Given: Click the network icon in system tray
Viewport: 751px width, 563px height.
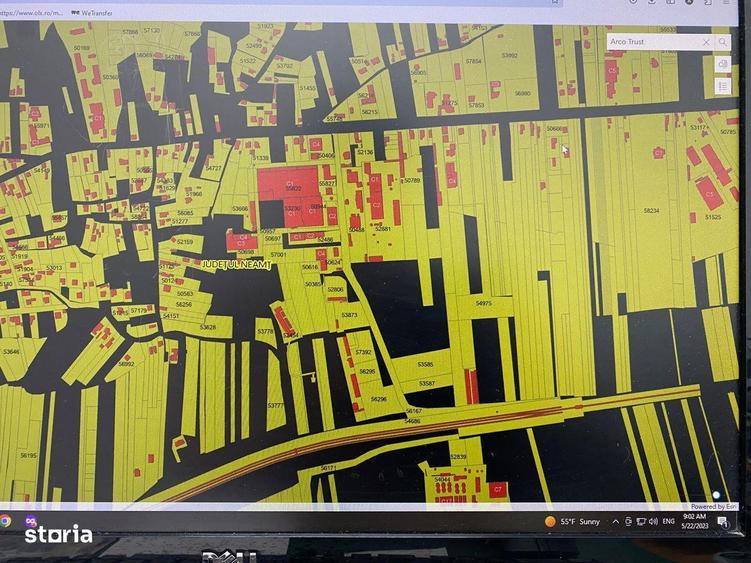Looking at the screenshot, I should tap(640, 522).
